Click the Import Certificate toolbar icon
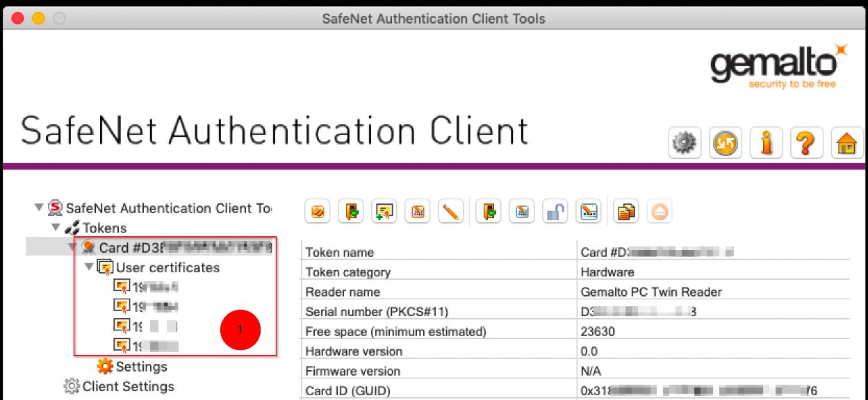The height and width of the screenshot is (400, 868). point(384,212)
